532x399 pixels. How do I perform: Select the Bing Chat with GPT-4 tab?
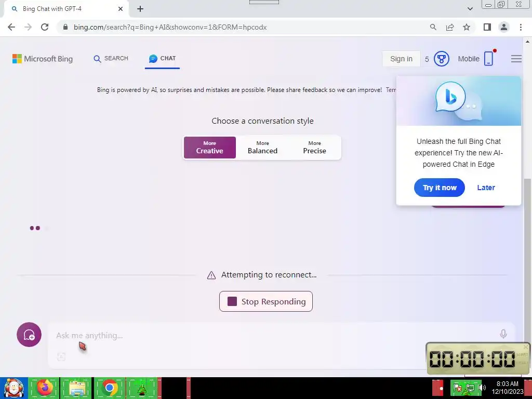click(x=66, y=9)
